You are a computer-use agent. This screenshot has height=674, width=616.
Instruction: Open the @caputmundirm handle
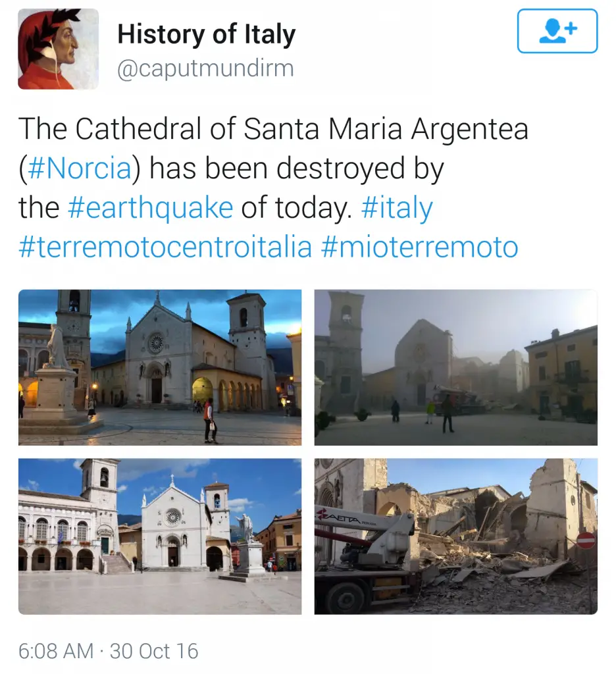[x=205, y=68]
